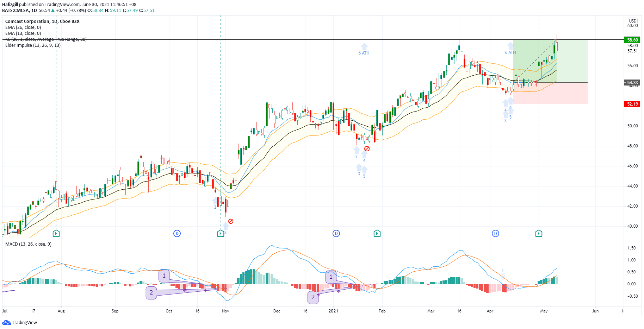Select callout '1' before October in MACD pane
The image size is (644, 329).
tap(164, 276)
